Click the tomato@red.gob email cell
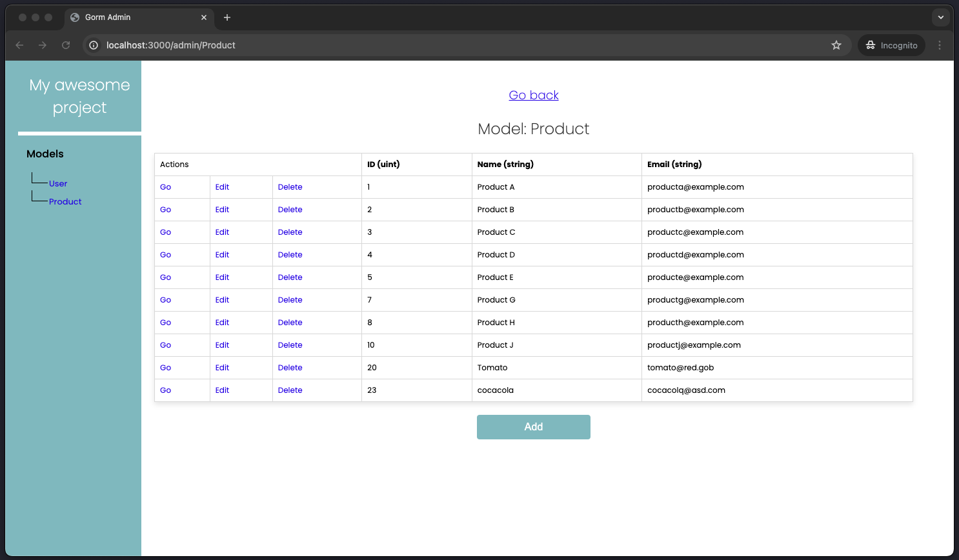959x560 pixels. tap(777, 368)
